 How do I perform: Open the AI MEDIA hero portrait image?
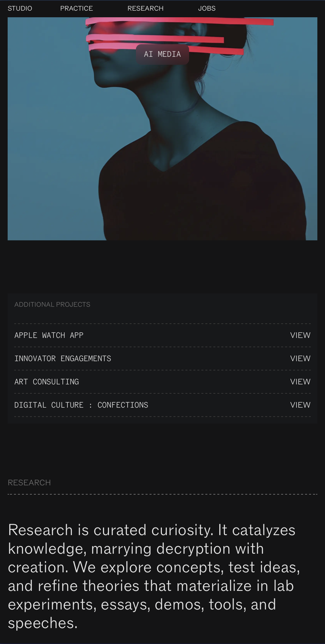point(162,129)
